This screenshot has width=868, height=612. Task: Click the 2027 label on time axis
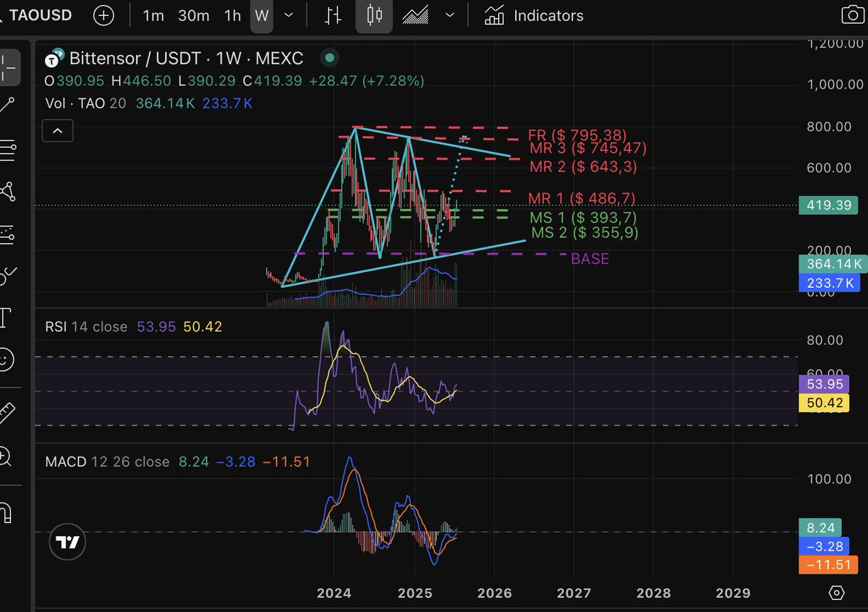[x=574, y=593]
